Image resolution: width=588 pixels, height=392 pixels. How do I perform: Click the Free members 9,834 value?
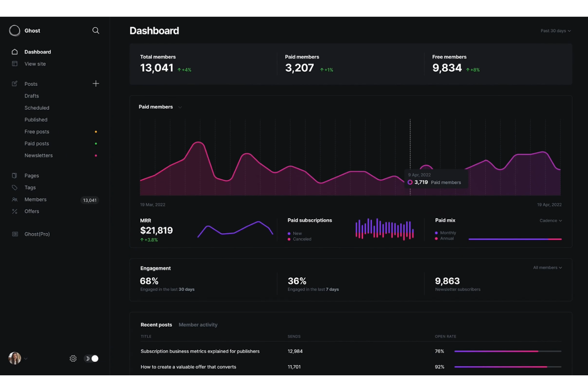pos(447,68)
